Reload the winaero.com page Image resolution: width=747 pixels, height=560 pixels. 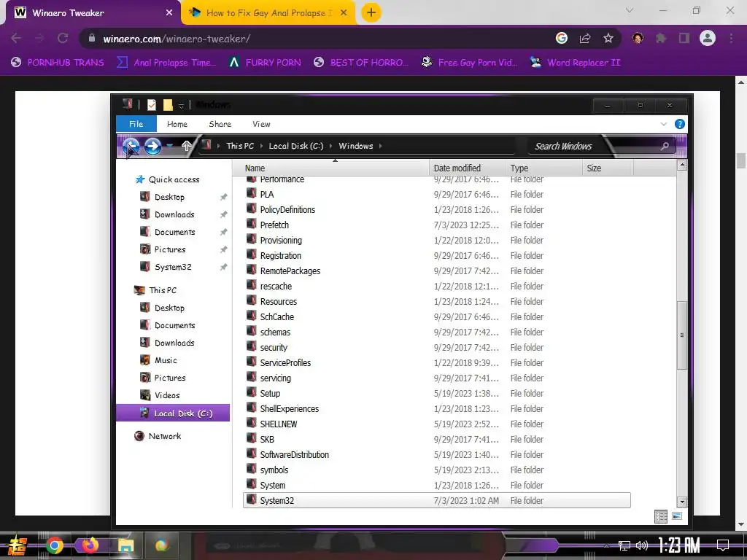click(x=63, y=38)
